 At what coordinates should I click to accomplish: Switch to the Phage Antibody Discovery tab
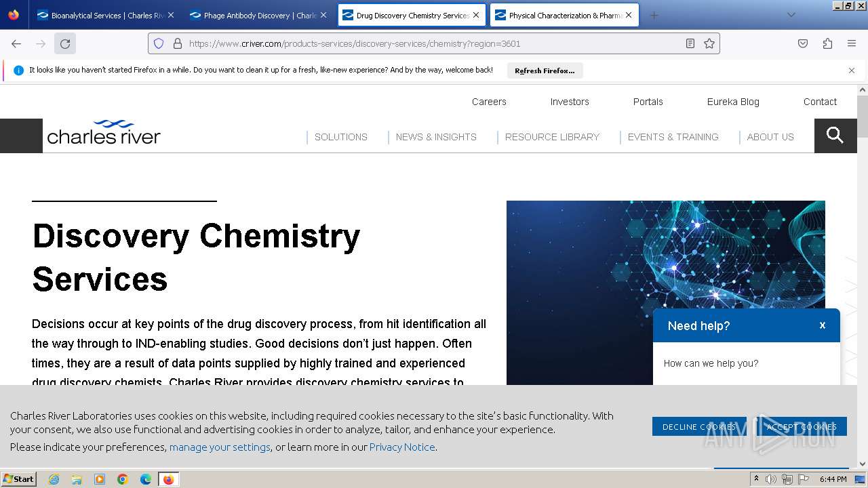[x=259, y=15]
